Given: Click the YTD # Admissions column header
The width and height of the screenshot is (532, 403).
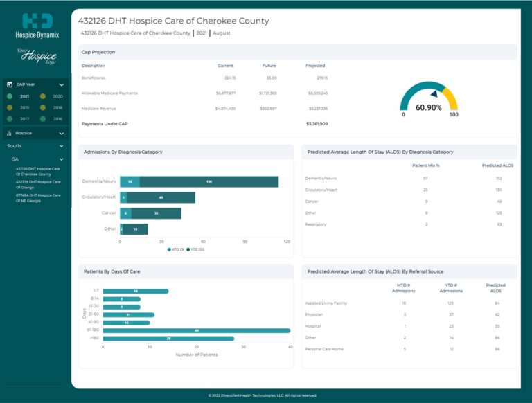Looking at the screenshot, I should (x=451, y=288).
